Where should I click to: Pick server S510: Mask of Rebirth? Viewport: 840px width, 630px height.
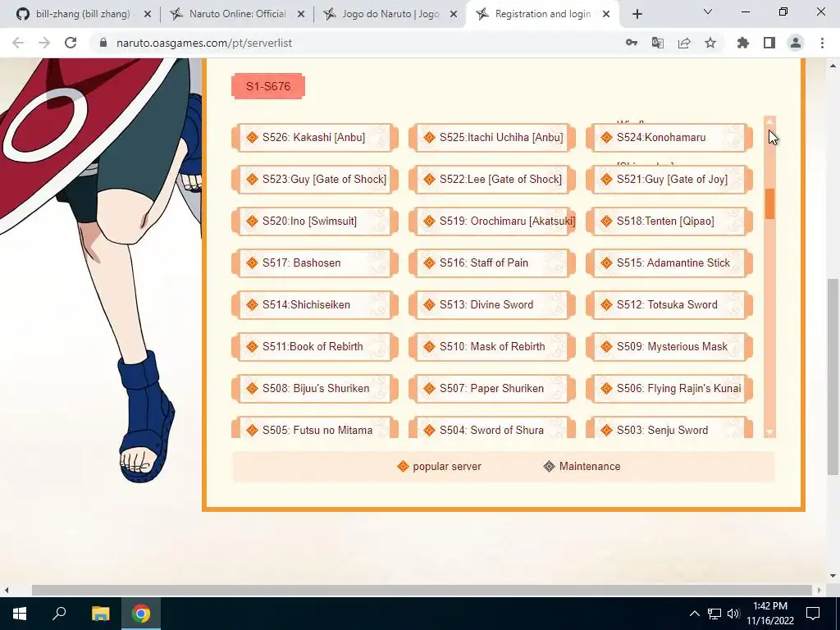tap(492, 346)
